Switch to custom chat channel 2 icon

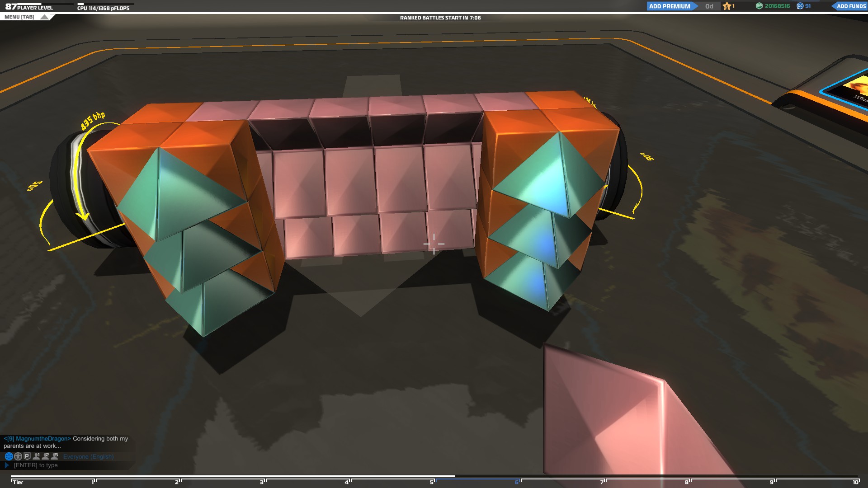46,456
